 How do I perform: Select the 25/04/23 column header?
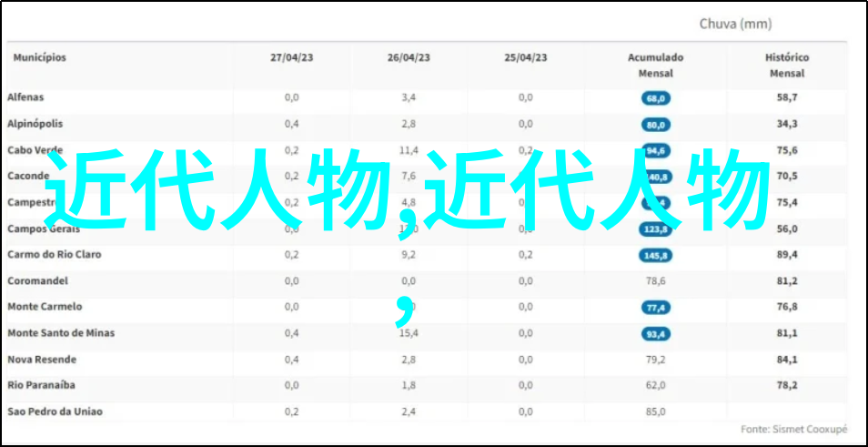coord(526,57)
